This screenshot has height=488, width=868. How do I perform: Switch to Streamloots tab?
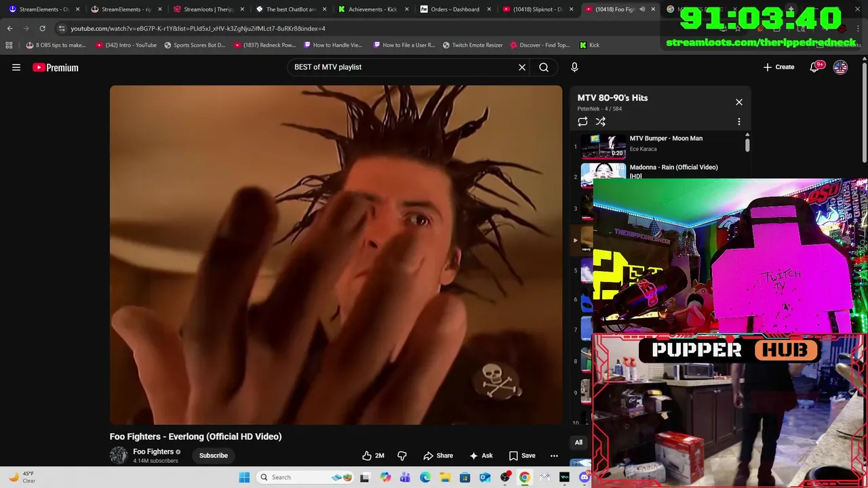(208, 9)
